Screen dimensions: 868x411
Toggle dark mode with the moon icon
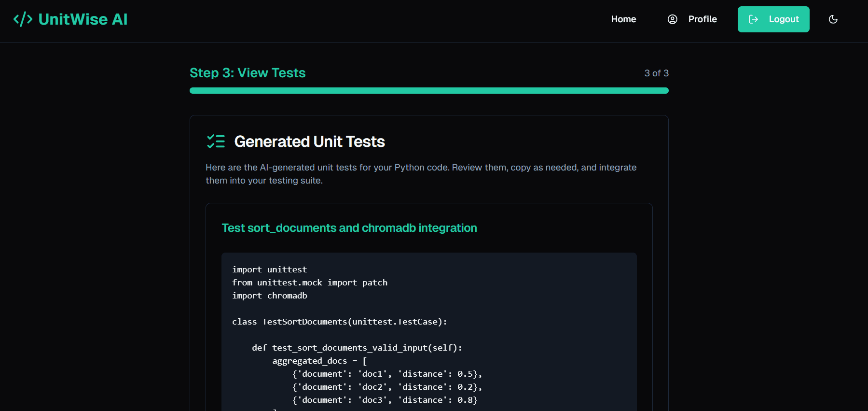pyautogui.click(x=833, y=19)
